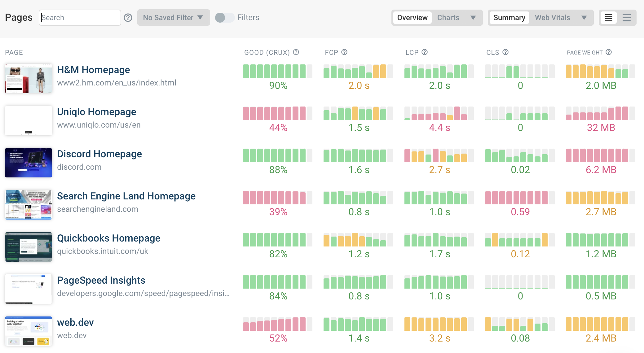The height and width of the screenshot is (353, 644).
Task: Select the Charts tab
Action: click(448, 18)
